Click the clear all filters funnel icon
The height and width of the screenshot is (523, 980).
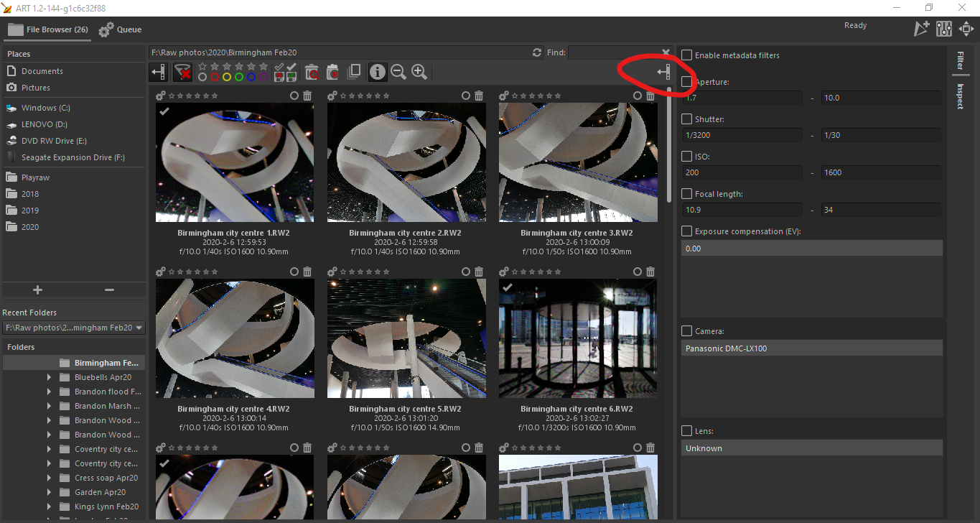point(184,72)
